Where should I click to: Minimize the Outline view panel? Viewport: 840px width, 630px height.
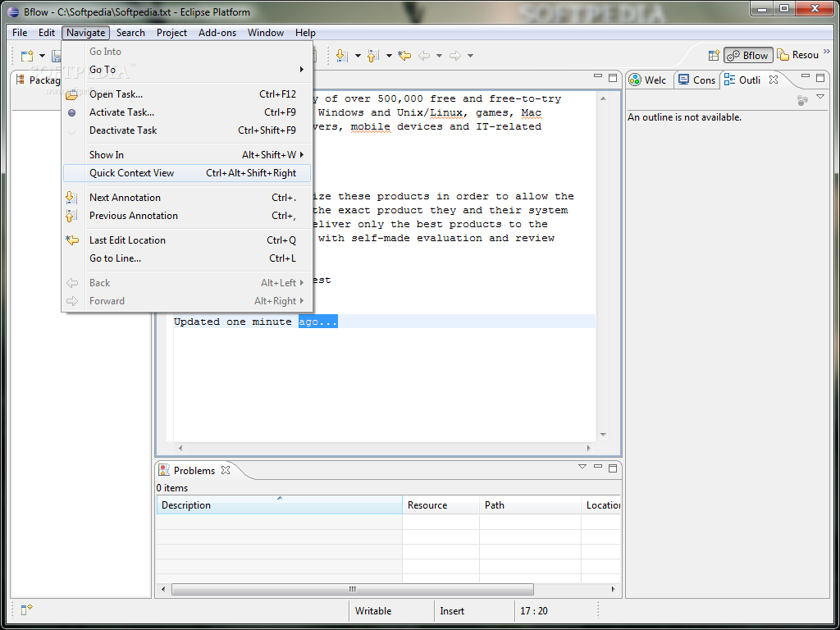coord(806,77)
